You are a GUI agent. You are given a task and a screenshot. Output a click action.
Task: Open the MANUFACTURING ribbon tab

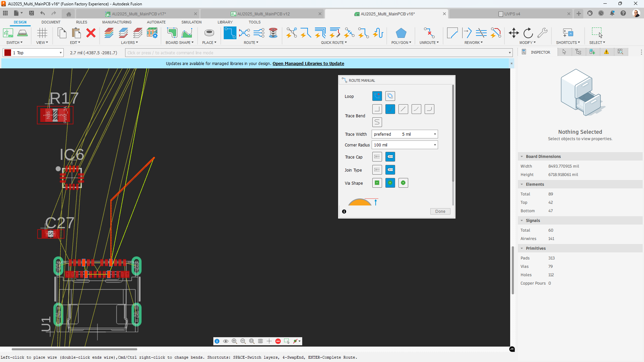click(117, 22)
